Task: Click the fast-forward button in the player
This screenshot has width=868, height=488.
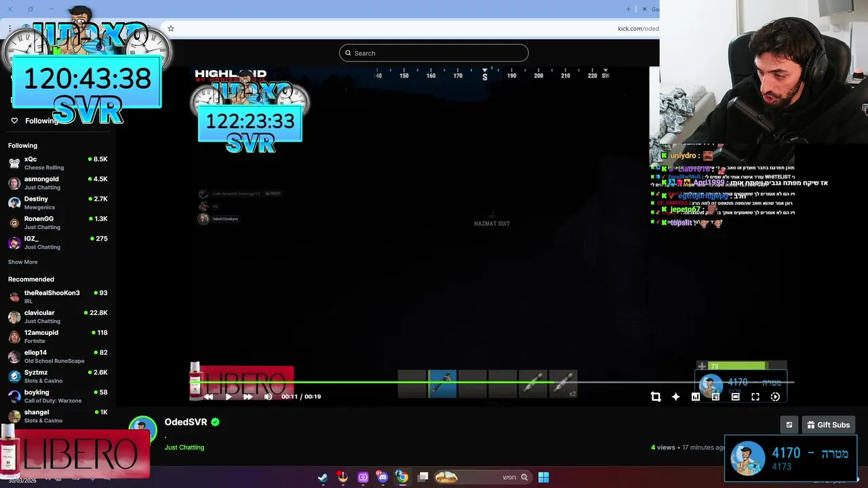Action: point(248,396)
